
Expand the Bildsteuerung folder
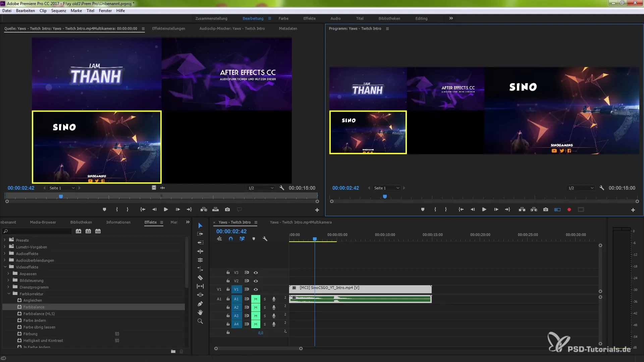point(8,280)
